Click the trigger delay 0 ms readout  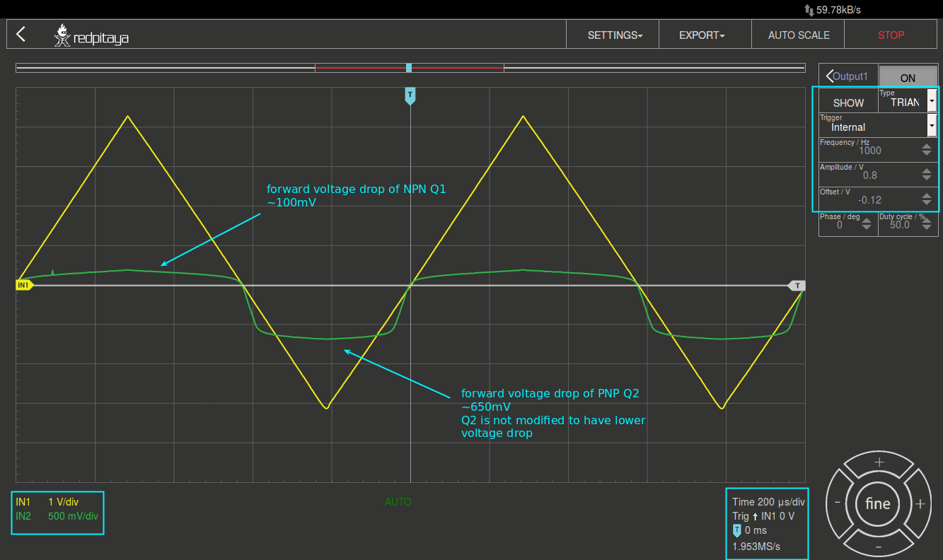(x=750, y=530)
